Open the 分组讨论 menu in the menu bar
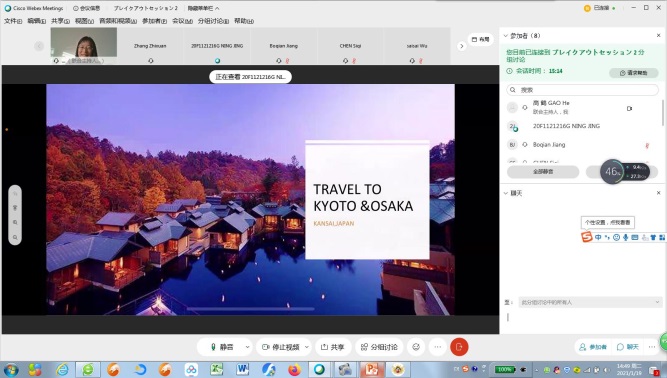Viewport: 667px width, 378px height. tap(213, 21)
